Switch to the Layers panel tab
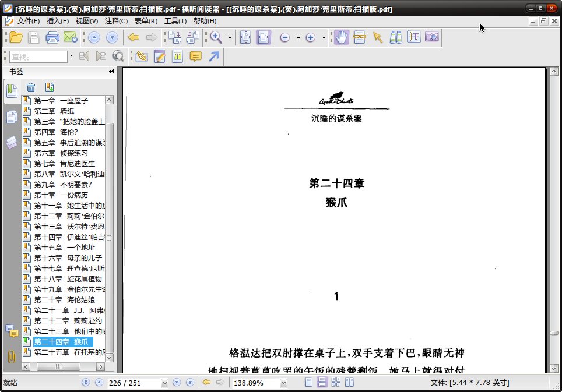Viewport: 562px width, 392px height. [x=12, y=142]
